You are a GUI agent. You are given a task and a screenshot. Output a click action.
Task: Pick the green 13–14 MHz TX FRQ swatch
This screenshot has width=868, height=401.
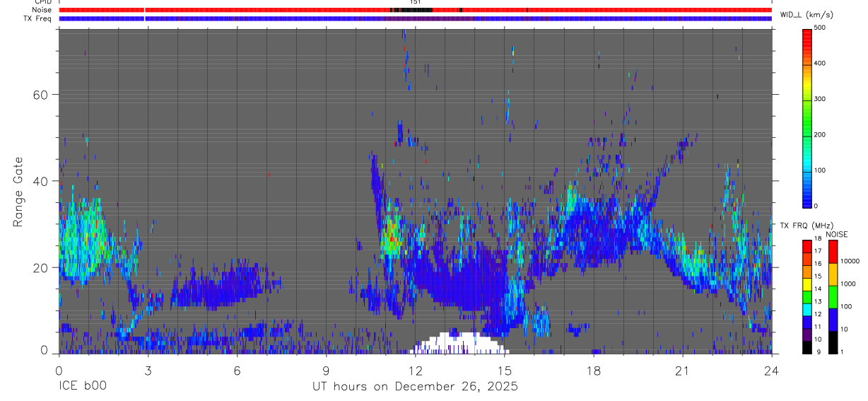coord(807,296)
